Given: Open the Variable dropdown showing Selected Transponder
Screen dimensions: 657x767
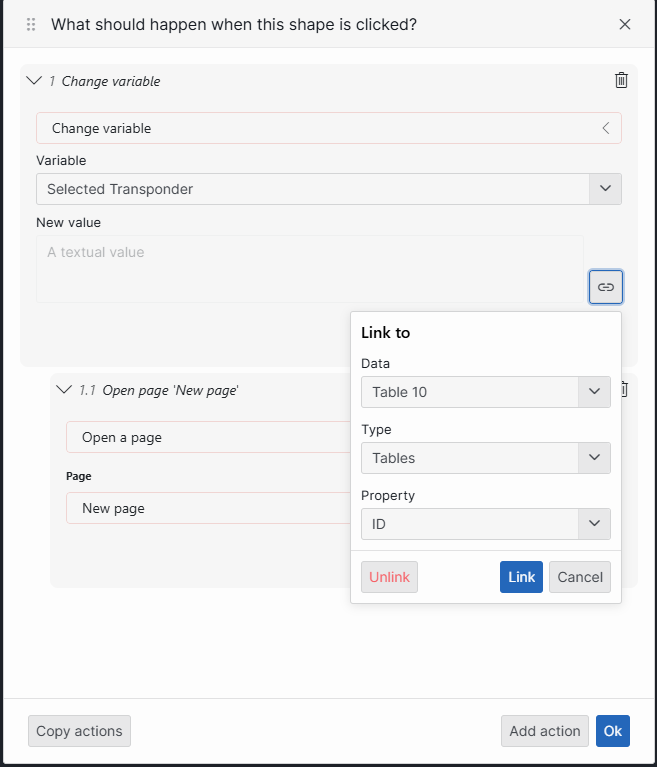Looking at the screenshot, I should pos(605,189).
